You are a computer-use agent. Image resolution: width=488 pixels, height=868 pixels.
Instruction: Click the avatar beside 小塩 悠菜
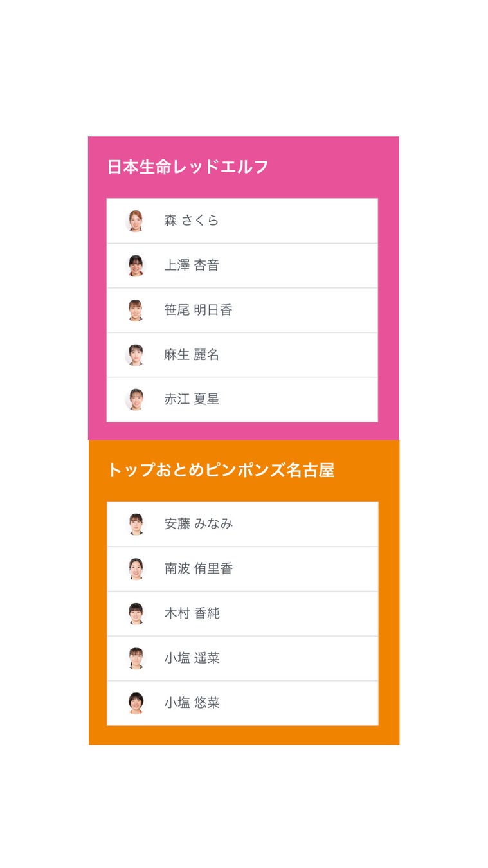[x=136, y=703]
